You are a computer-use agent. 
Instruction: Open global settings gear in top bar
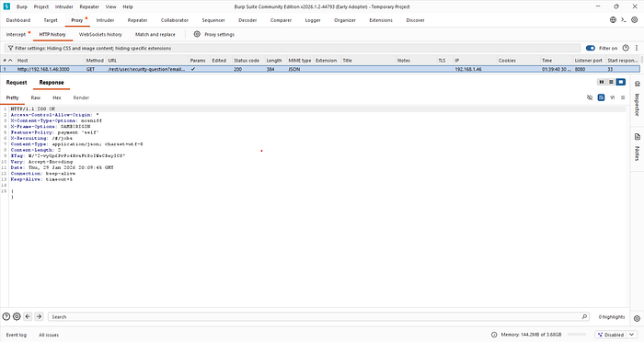tap(635, 19)
